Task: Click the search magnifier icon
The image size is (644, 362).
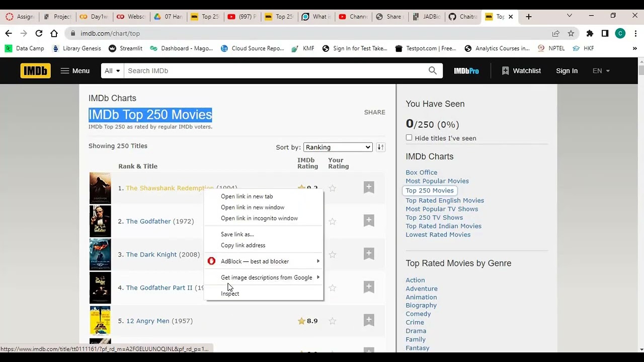Action: tap(433, 71)
